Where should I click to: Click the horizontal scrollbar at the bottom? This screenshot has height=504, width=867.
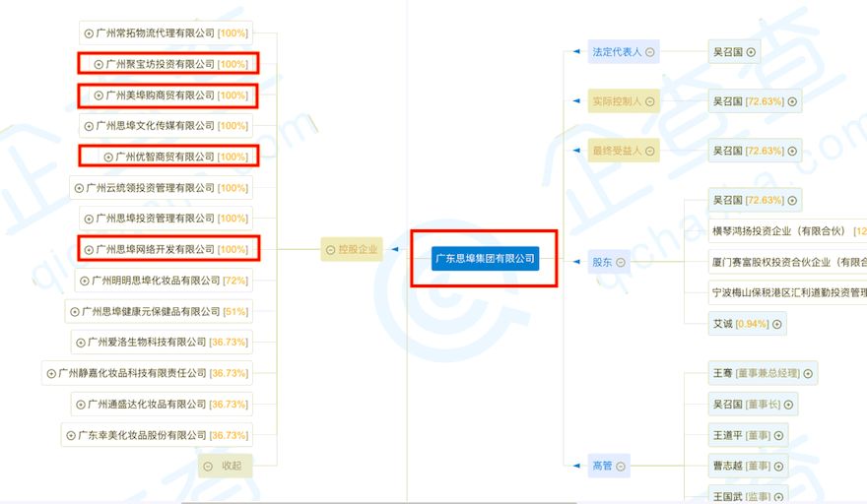(x=378, y=502)
